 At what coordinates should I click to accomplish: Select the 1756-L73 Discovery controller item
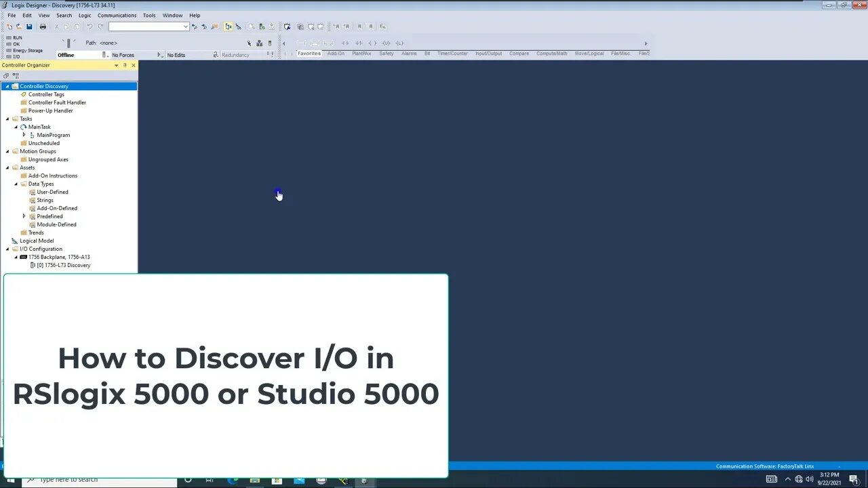pos(63,265)
